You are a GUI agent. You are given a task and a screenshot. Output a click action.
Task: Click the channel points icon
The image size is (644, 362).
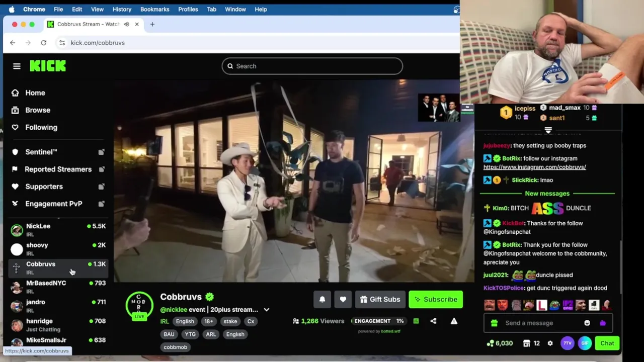click(x=490, y=343)
